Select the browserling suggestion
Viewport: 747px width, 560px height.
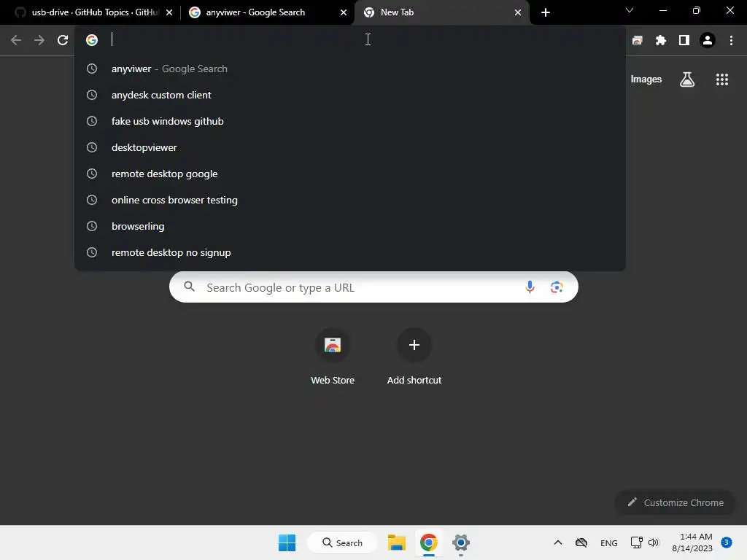point(350,226)
